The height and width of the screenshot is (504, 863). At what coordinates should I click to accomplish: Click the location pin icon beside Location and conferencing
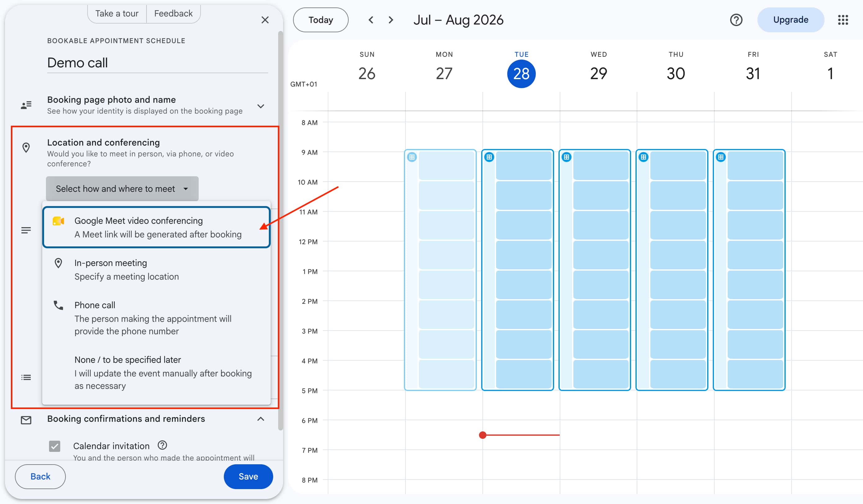click(26, 148)
